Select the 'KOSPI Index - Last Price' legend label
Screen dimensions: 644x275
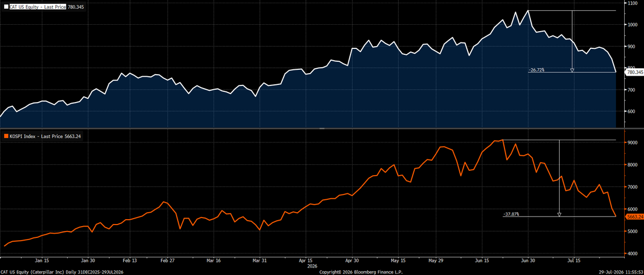(35, 137)
